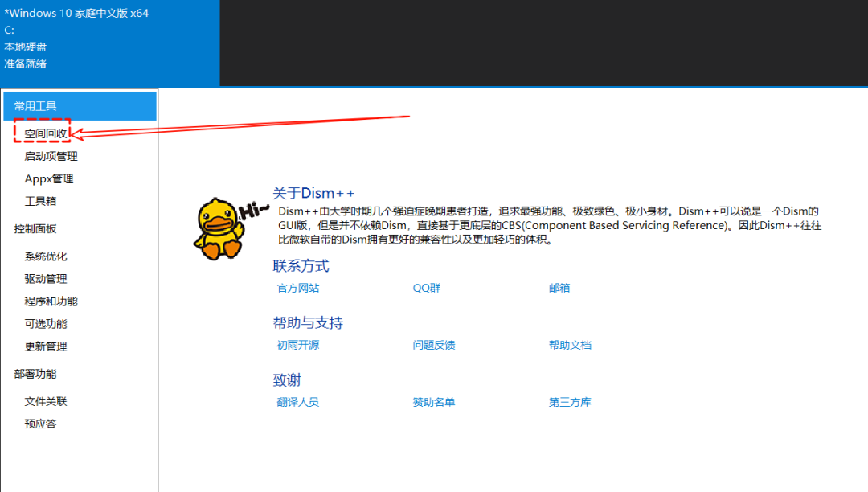
Task: Open the 赞助名单 link
Action: point(434,402)
